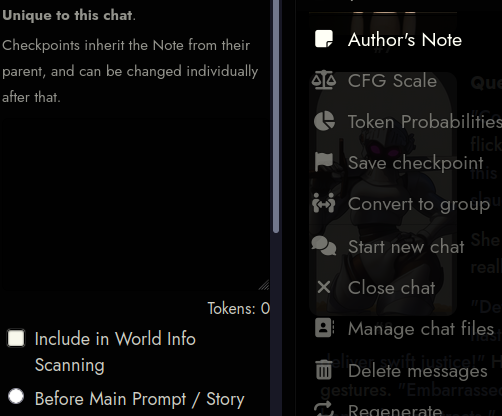Image resolution: width=502 pixels, height=416 pixels.
Task: Click the Convert to group people icon
Action: click(x=324, y=203)
